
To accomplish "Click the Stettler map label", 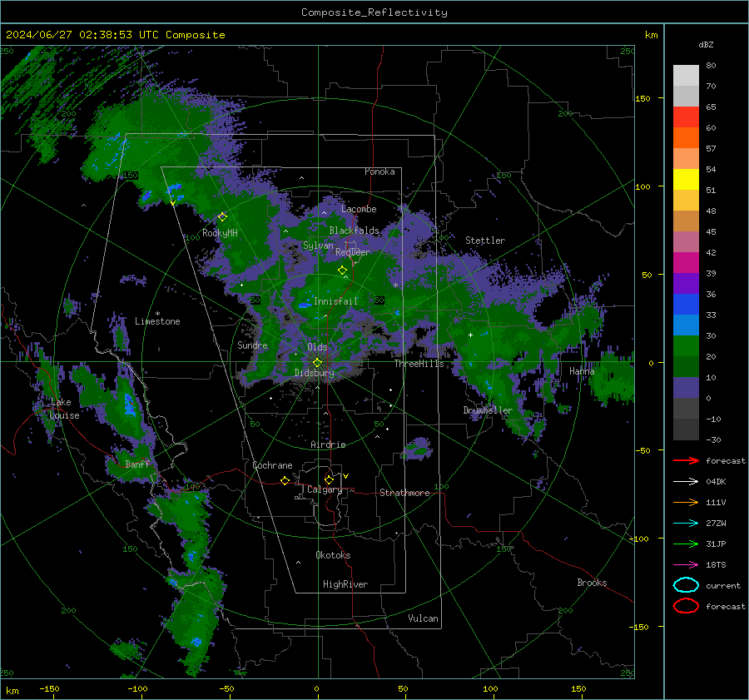I will point(485,241).
